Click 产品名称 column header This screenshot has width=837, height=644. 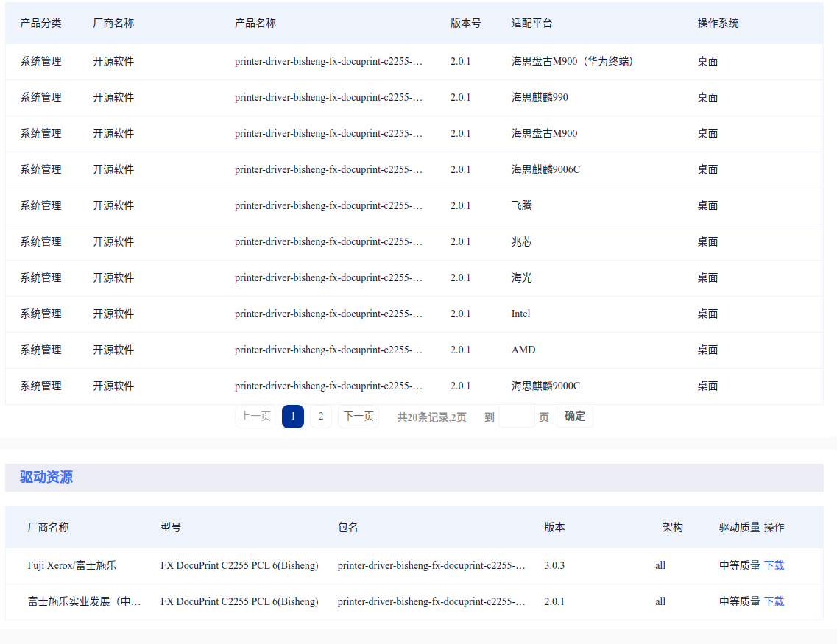(255, 24)
